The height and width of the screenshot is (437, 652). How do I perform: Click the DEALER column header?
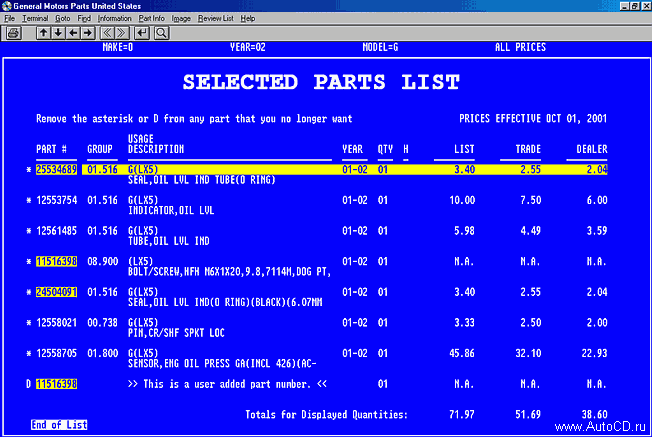(592, 149)
